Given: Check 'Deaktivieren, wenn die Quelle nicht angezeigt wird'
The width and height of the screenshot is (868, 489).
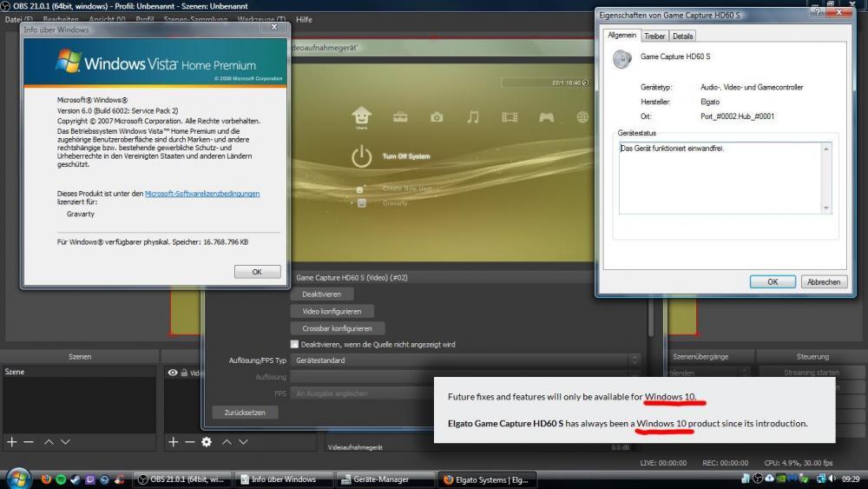Looking at the screenshot, I should click(294, 345).
